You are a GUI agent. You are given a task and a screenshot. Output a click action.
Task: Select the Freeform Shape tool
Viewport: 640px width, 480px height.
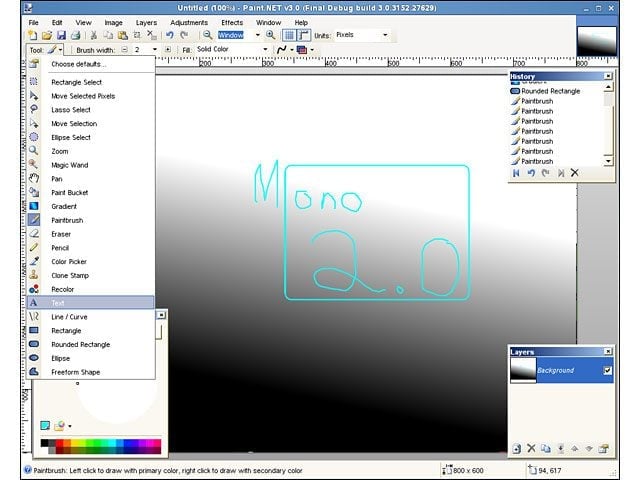click(91, 372)
